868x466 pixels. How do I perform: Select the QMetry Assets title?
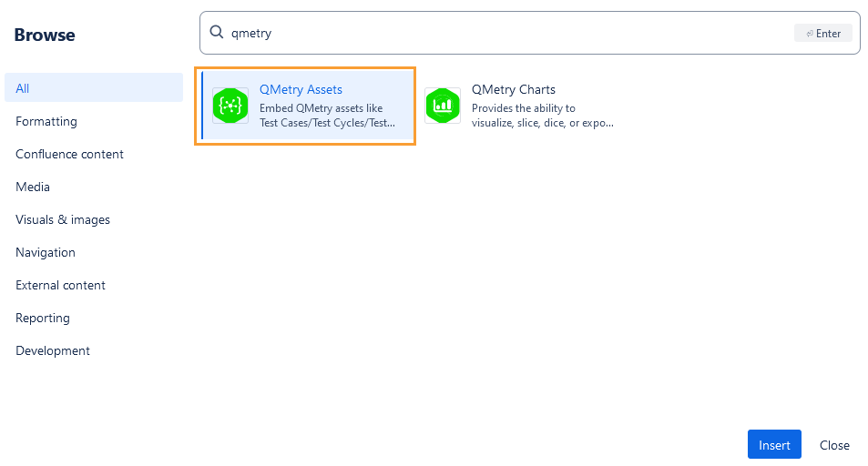(x=301, y=89)
